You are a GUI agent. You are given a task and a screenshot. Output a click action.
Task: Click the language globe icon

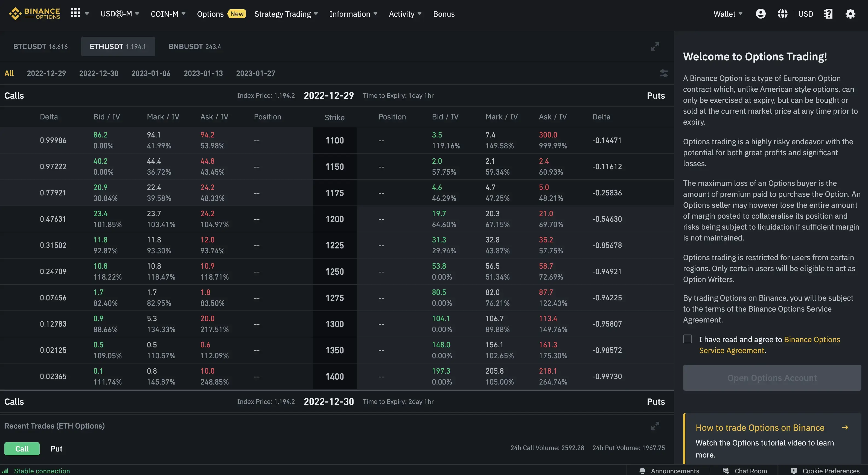[783, 13]
